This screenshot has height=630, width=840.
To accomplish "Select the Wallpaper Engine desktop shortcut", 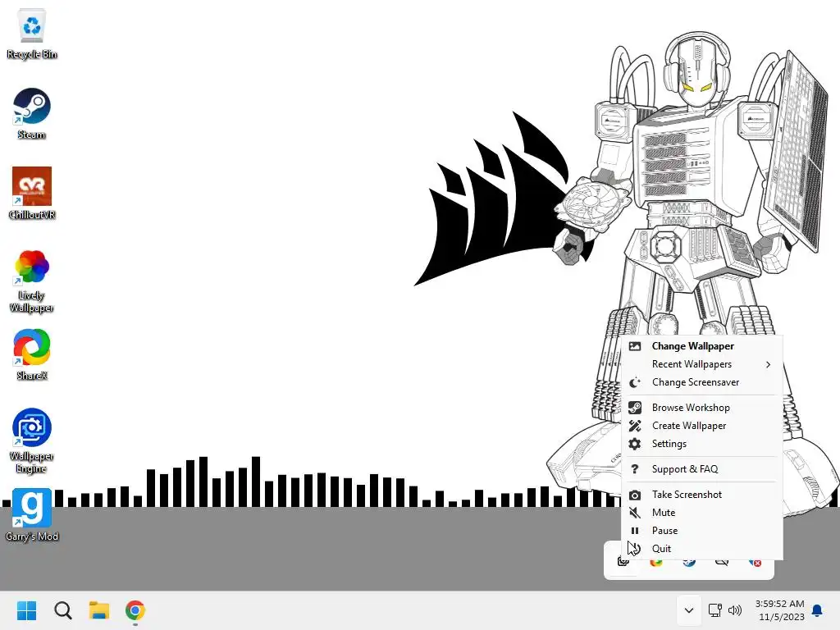I will [x=32, y=441].
